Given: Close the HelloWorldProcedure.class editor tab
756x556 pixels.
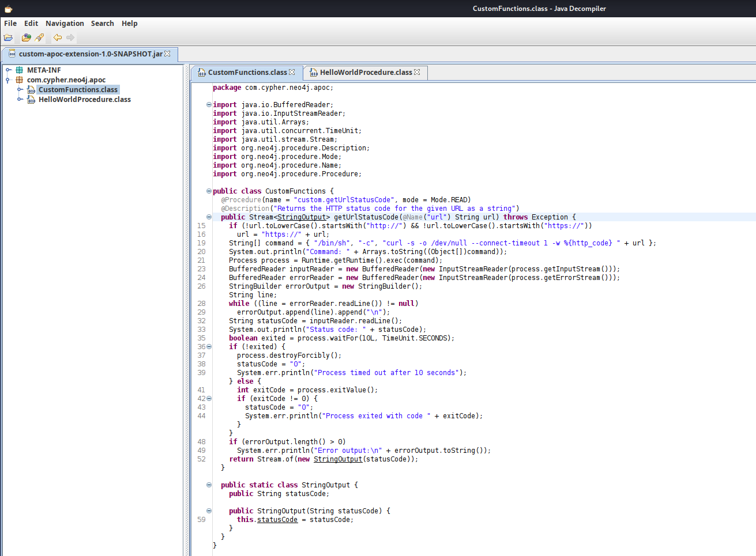Looking at the screenshot, I should pos(417,72).
